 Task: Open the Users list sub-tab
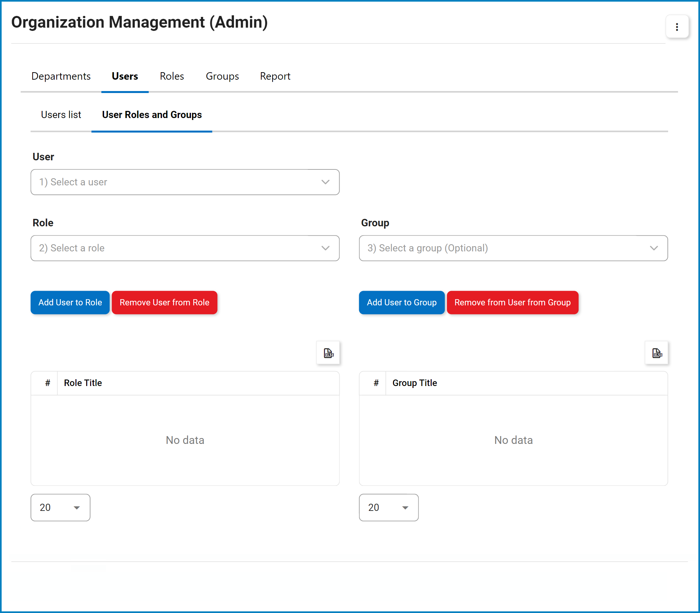[61, 114]
